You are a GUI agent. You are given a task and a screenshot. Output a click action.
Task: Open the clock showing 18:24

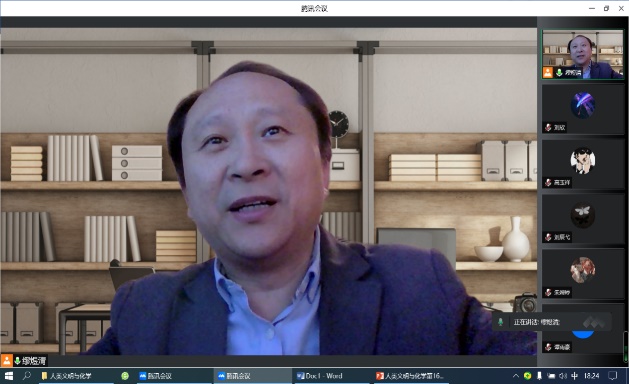(x=592, y=376)
